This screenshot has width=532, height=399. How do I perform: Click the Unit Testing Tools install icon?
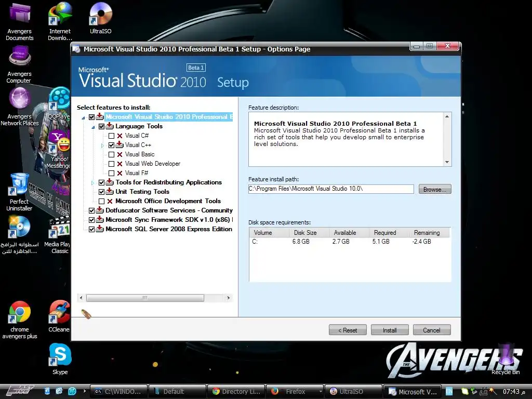[110, 191]
